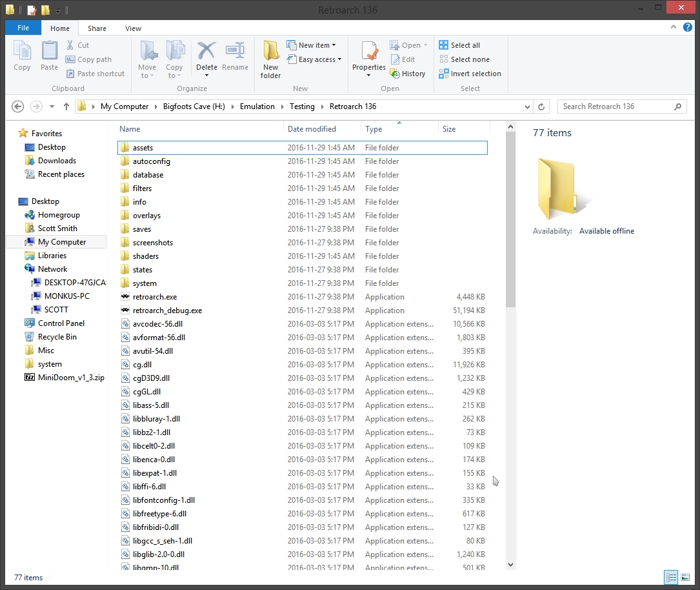Open the File menu tab

click(23, 28)
